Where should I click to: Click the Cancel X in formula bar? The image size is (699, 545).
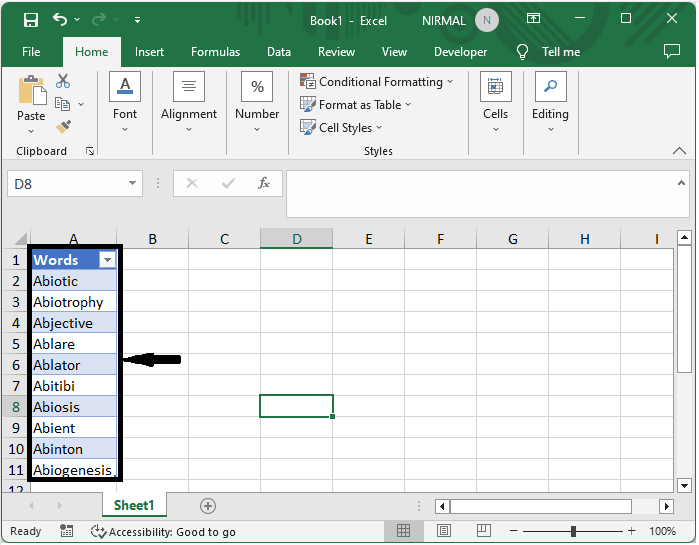pyautogui.click(x=192, y=183)
